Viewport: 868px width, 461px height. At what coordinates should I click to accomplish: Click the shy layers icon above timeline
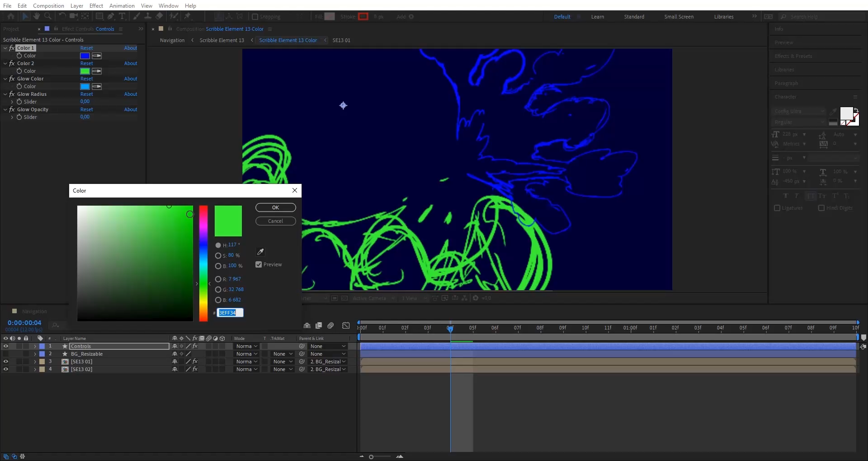click(x=307, y=325)
